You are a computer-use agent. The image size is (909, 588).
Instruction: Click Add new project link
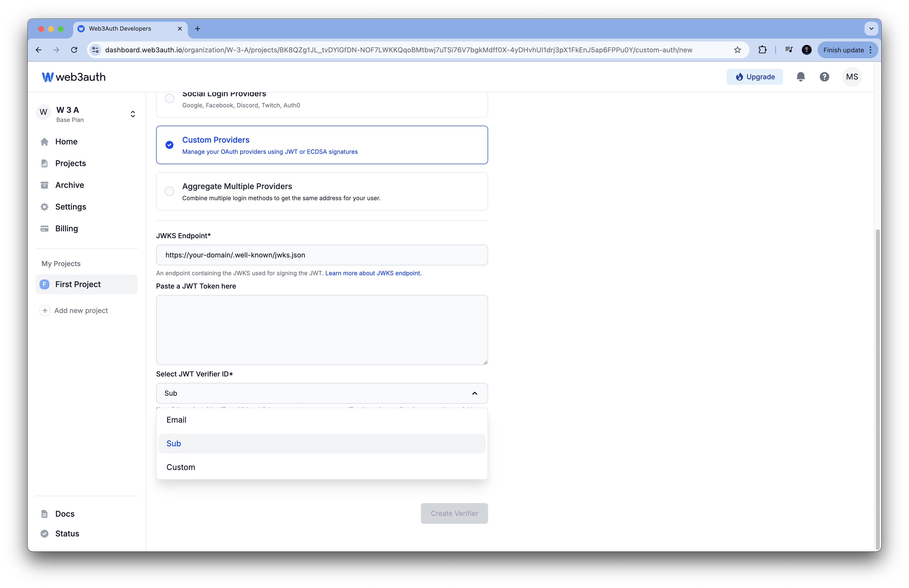(81, 311)
